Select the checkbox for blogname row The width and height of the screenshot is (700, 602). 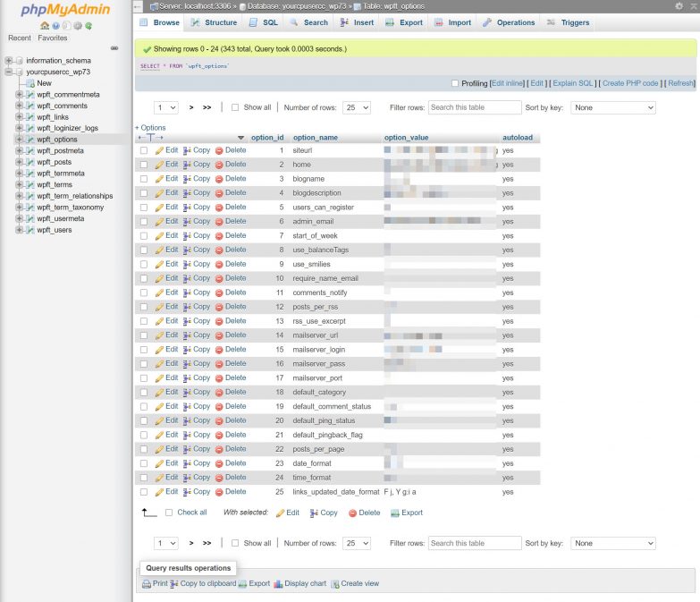[x=144, y=179]
